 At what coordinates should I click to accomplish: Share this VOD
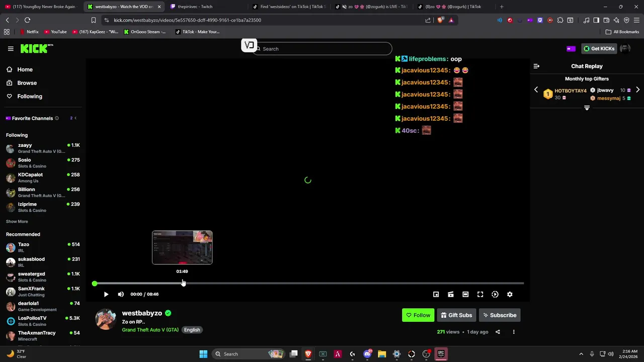pyautogui.click(x=498, y=332)
